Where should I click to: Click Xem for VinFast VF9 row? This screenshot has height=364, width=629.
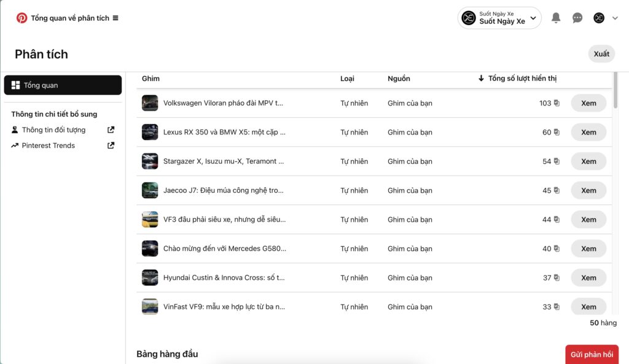[588, 307]
